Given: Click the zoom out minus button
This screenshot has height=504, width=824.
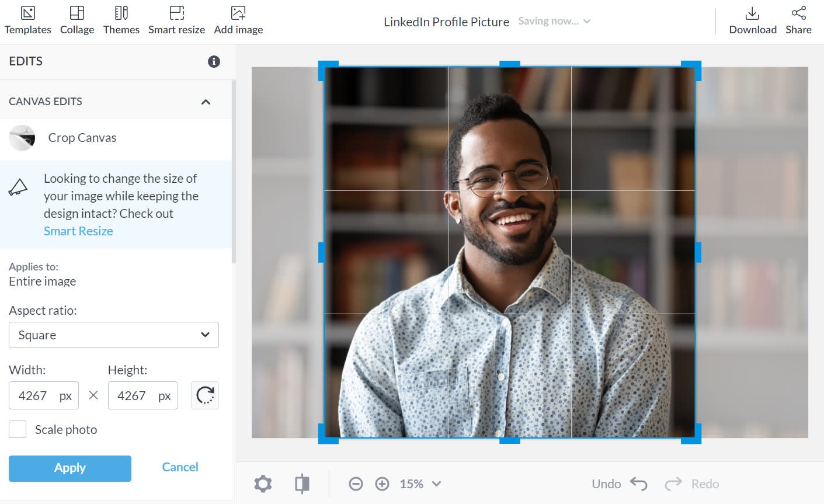Looking at the screenshot, I should pyautogui.click(x=356, y=484).
